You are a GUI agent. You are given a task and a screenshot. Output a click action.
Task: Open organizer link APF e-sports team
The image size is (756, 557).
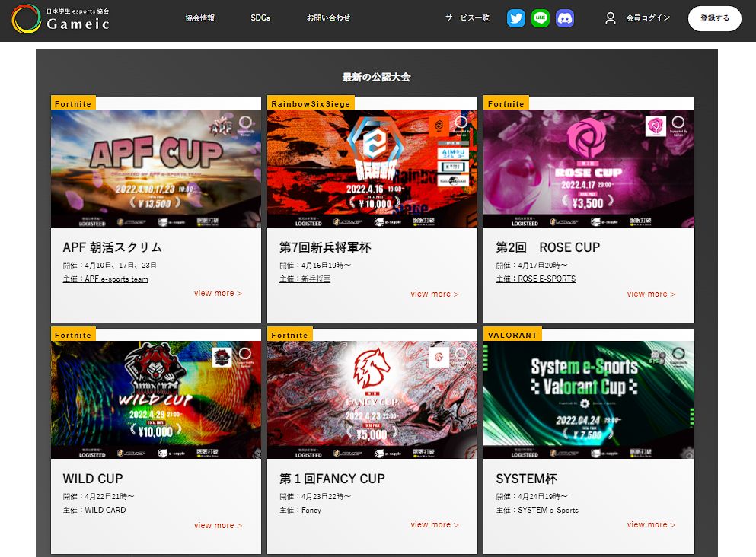105,279
